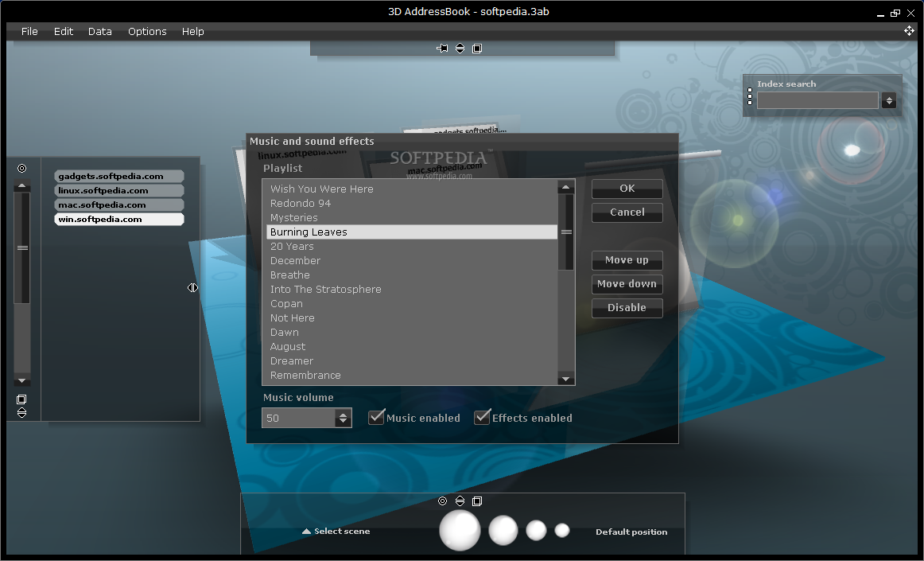
Task: Open the Help menu
Action: coord(192,31)
